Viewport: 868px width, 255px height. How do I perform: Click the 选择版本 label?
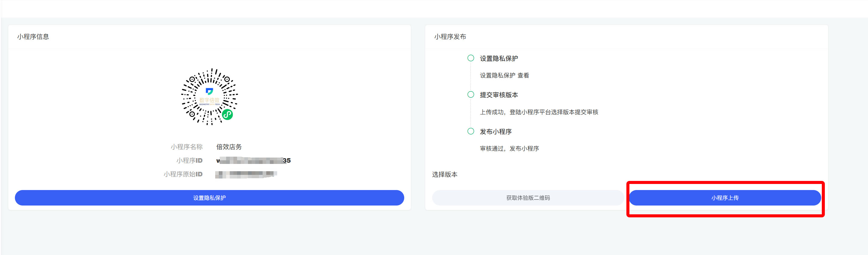pos(444,174)
